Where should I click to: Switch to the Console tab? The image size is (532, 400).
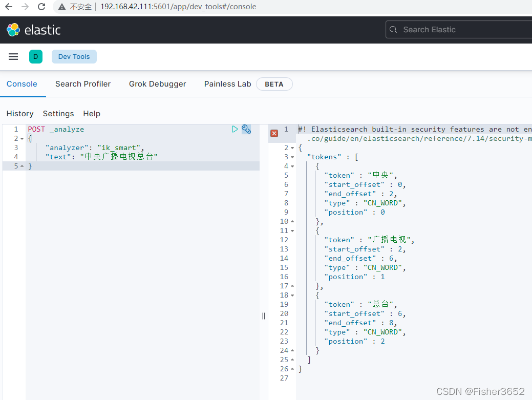22,84
